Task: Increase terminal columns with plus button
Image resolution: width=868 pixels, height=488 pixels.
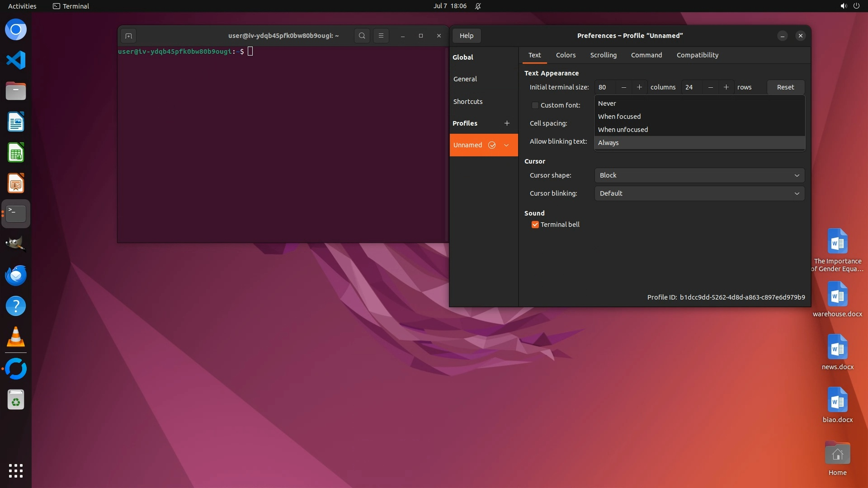Action: click(639, 87)
